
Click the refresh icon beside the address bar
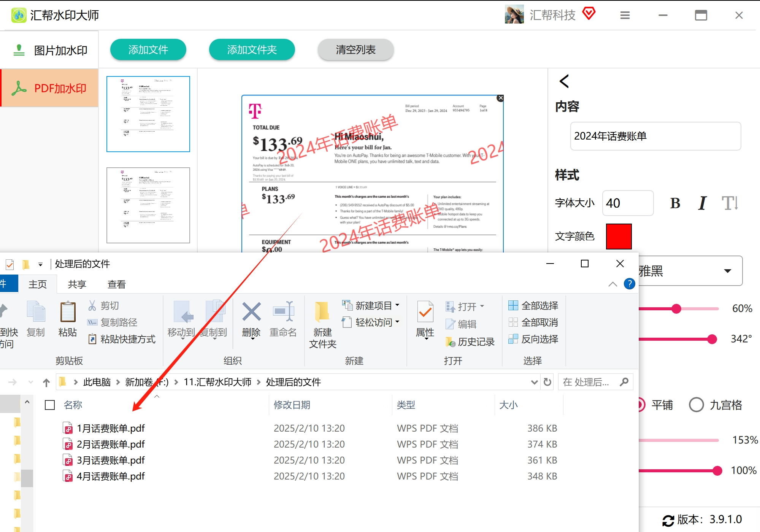[x=547, y=382]
